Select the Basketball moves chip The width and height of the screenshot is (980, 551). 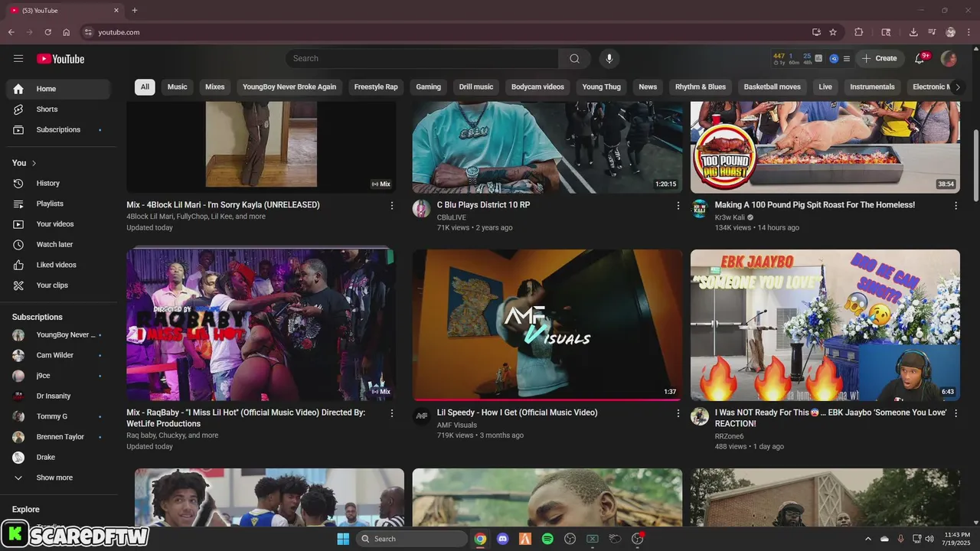click(772, 86)
